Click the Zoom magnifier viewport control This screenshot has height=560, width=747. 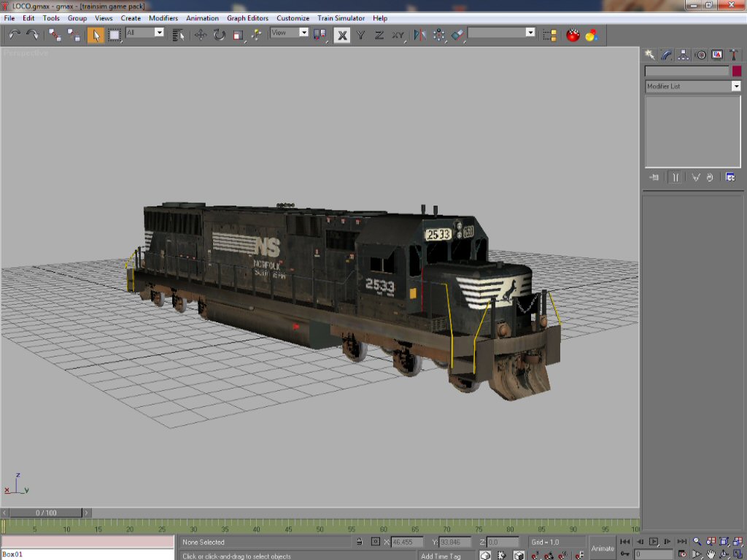[x=697, y=542]
